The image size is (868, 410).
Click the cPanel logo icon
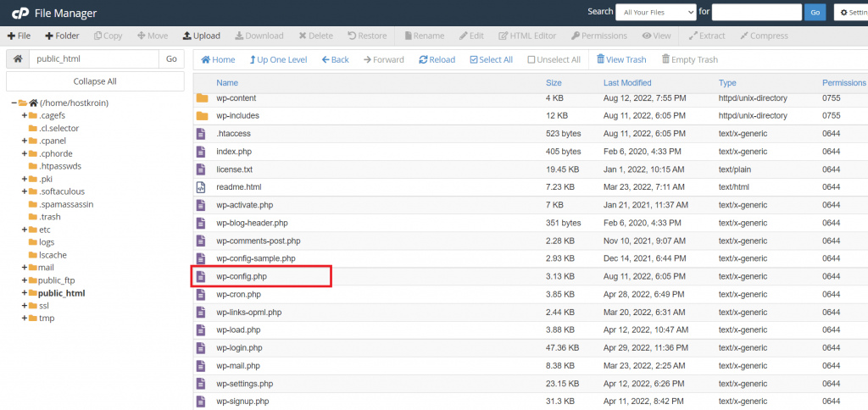20,13
